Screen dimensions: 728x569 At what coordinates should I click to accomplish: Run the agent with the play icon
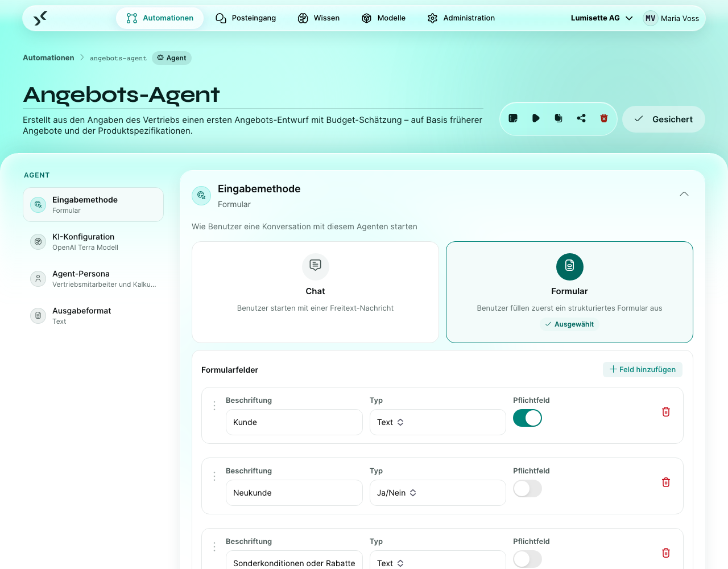pyautogui.click(x=536, y=118)
